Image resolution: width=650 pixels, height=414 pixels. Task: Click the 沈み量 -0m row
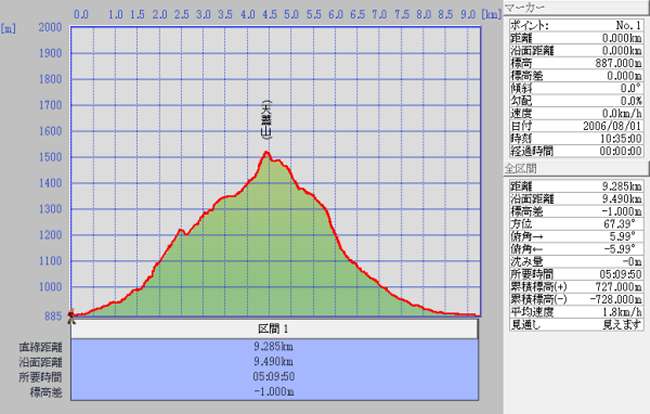[x=576, y=261]
